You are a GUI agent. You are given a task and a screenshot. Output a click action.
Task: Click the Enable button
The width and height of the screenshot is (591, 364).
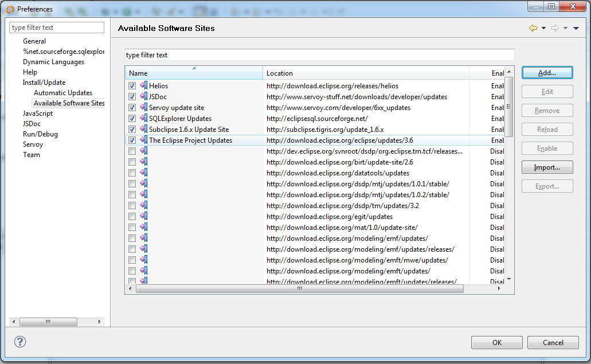coord(547,148)
